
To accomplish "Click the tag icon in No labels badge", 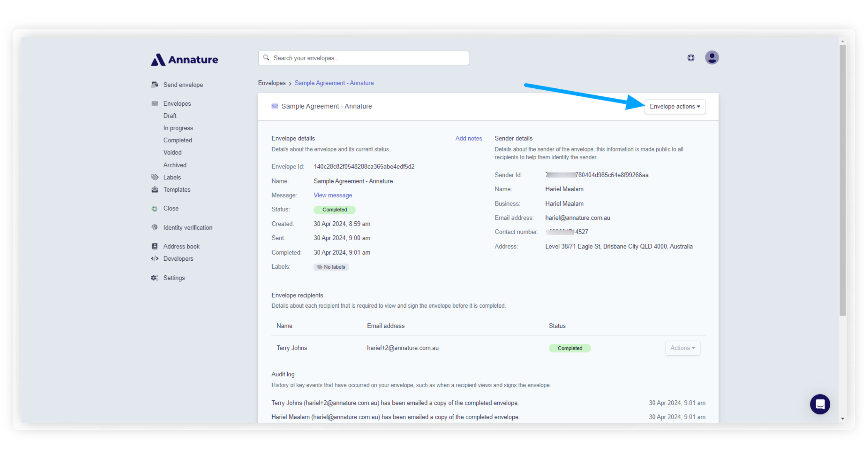I will [x=319, y=267].
